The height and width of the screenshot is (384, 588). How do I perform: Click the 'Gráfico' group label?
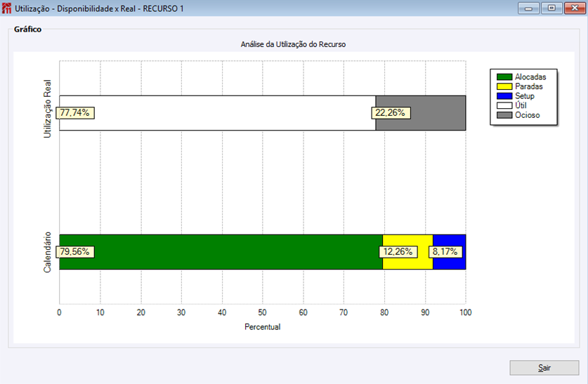point(27,29)
